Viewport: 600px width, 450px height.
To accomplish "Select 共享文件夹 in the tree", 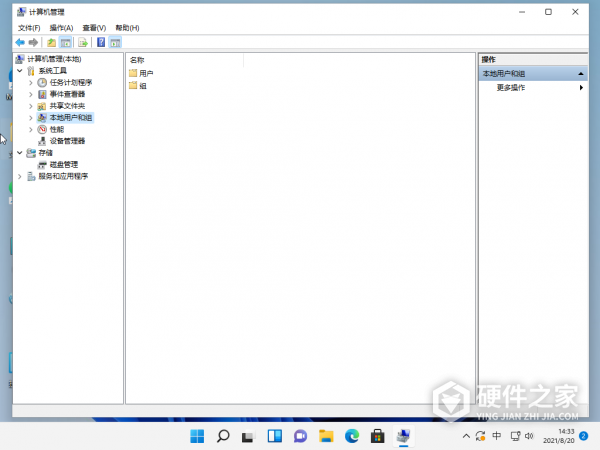I will click(x=67, y=106).
